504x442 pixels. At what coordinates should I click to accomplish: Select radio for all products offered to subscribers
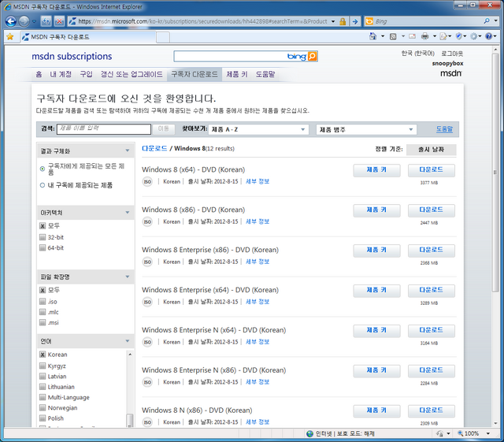point(42,169)
